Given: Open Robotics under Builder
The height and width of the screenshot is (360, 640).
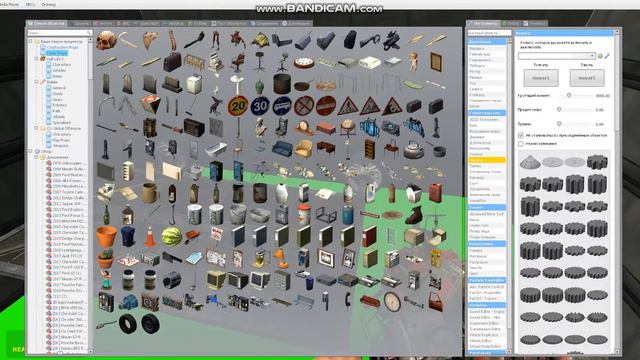Looking at the screenshot, I should (60, 105).
